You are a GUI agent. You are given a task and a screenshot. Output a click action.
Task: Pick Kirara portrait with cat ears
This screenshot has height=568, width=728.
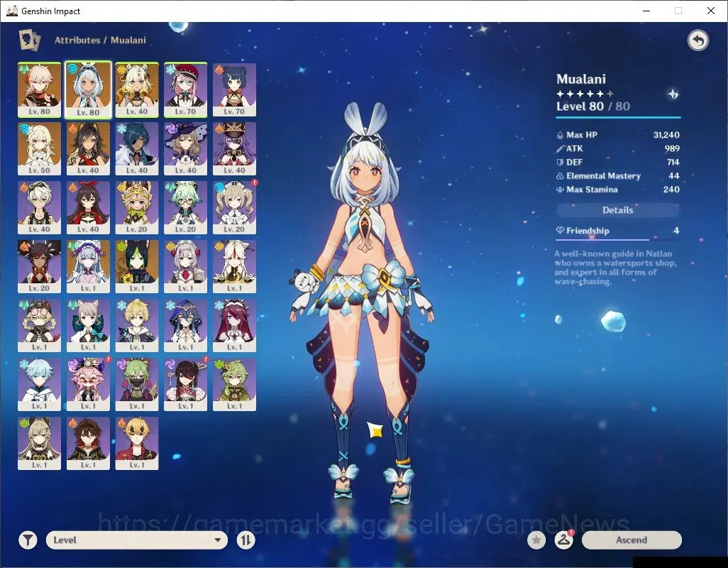pyautogui.click(x=40, y=444)
